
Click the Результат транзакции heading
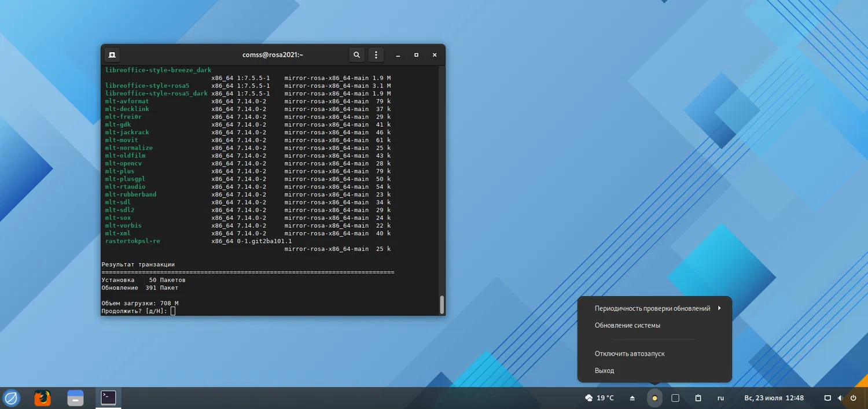pyautogui.click(x=138, y=264)
